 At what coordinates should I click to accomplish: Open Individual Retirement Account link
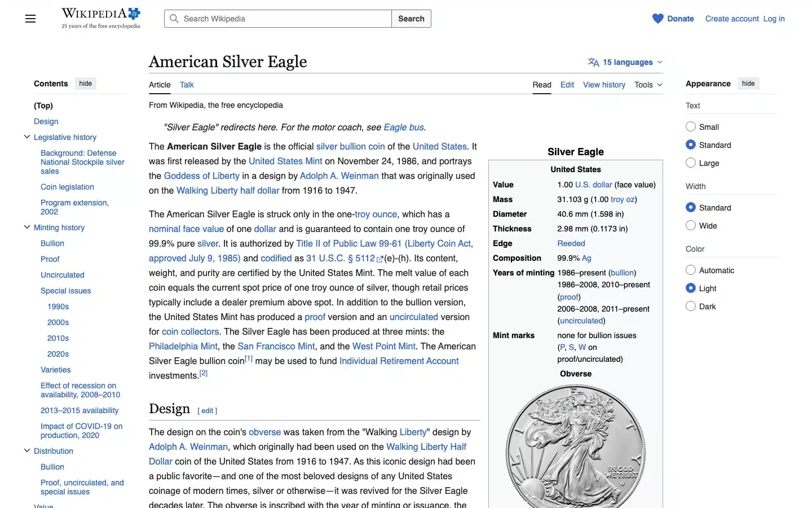399,361
